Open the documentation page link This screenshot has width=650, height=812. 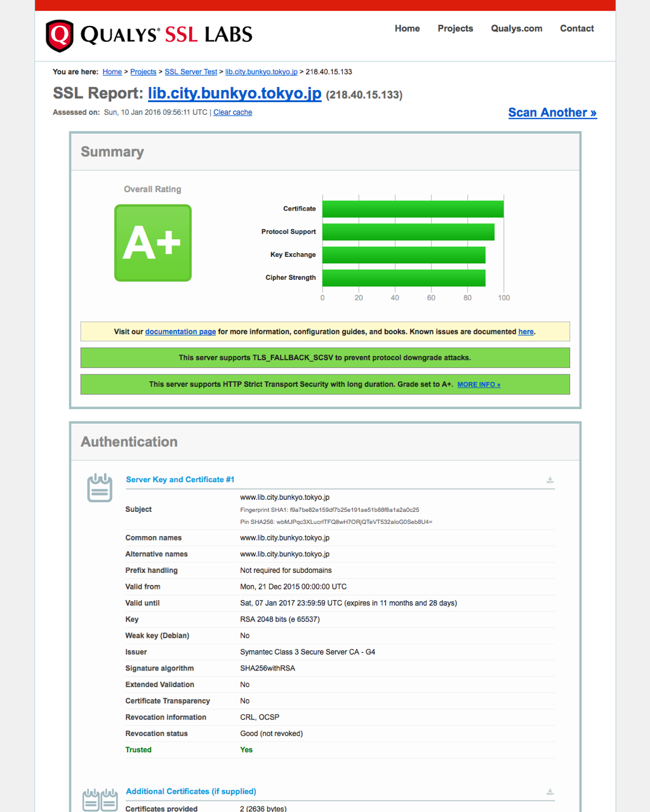pyautogui.click(x=180, y=332)
